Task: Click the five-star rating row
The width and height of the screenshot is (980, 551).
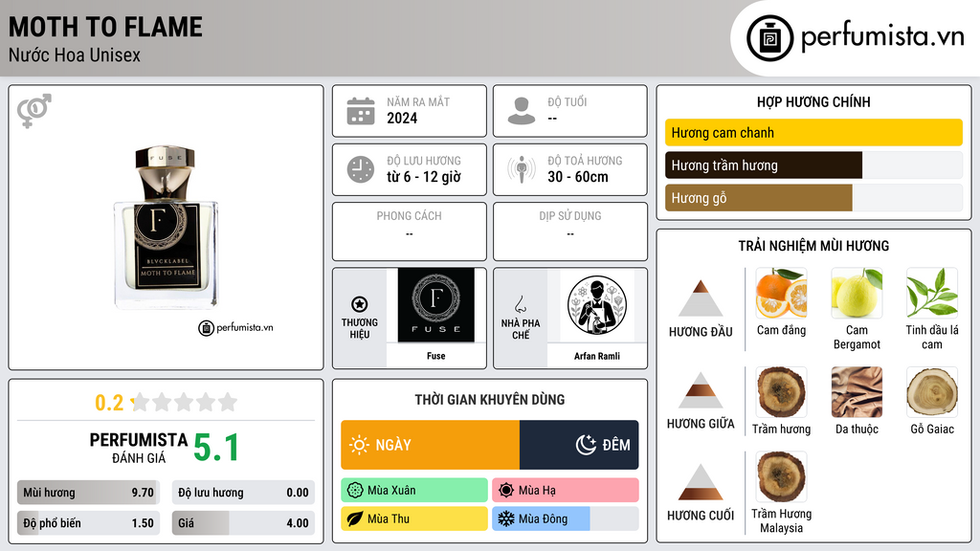Action: 185,402
